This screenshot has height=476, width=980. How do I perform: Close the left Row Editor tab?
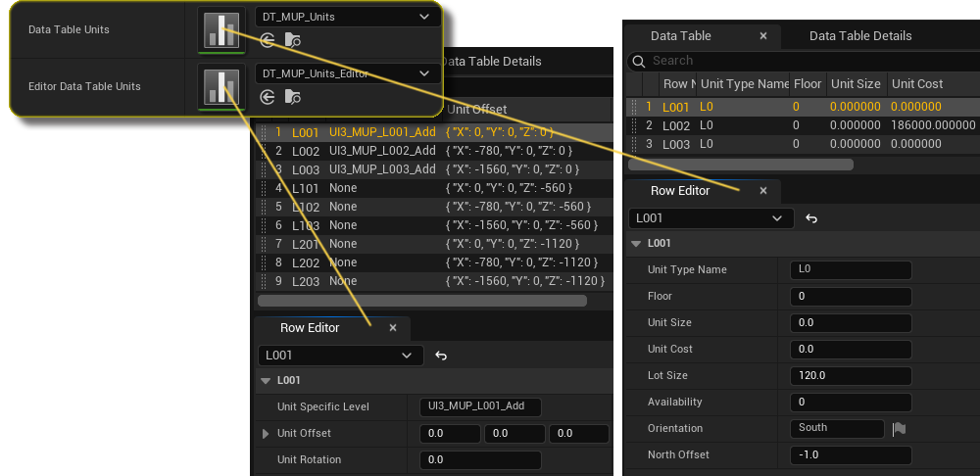coord(393,328)
